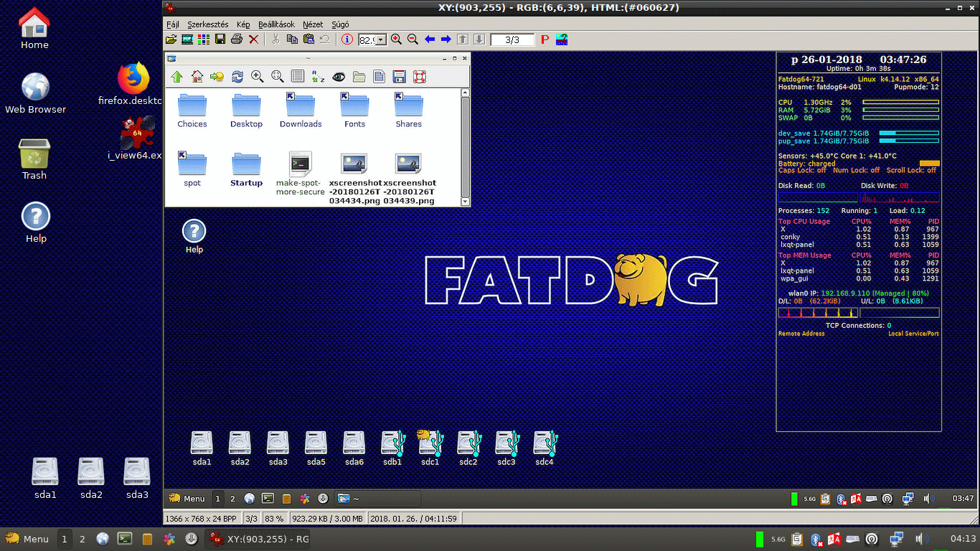Click the 3/3 image counter field
Screen dimensions: 980x551
coord(512,40)
